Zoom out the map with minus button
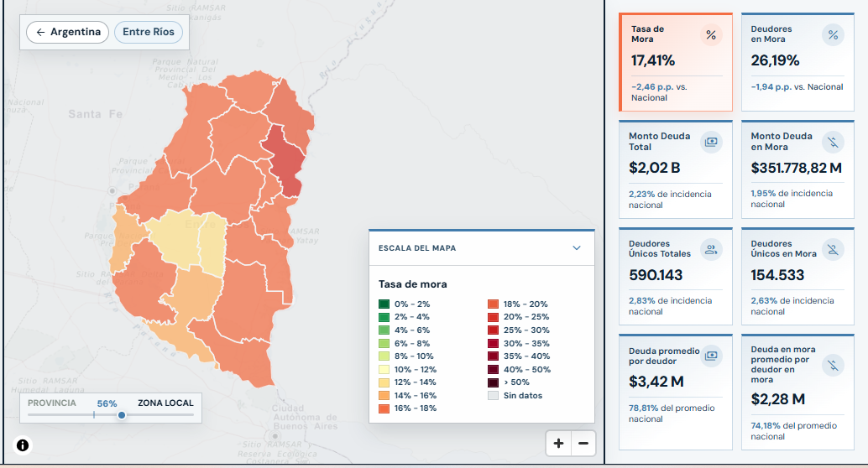Screen dimensions: 868x468 pyautogui.click(x=583, y=443)
